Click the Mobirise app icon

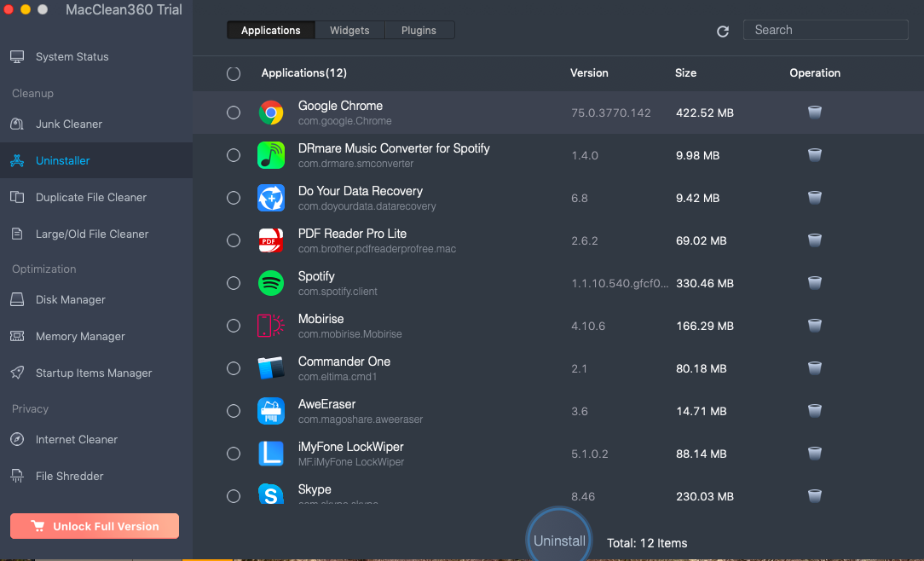[x=271, y=326]
